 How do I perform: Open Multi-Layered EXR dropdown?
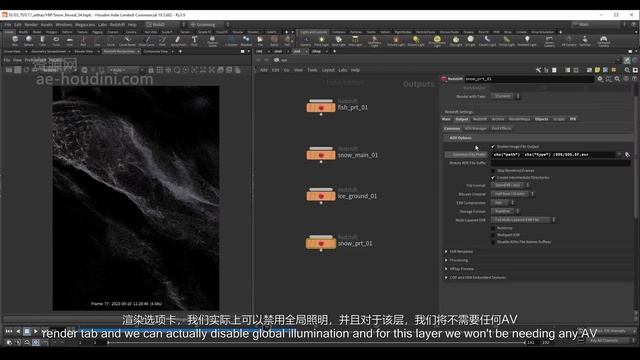[523, 220]
